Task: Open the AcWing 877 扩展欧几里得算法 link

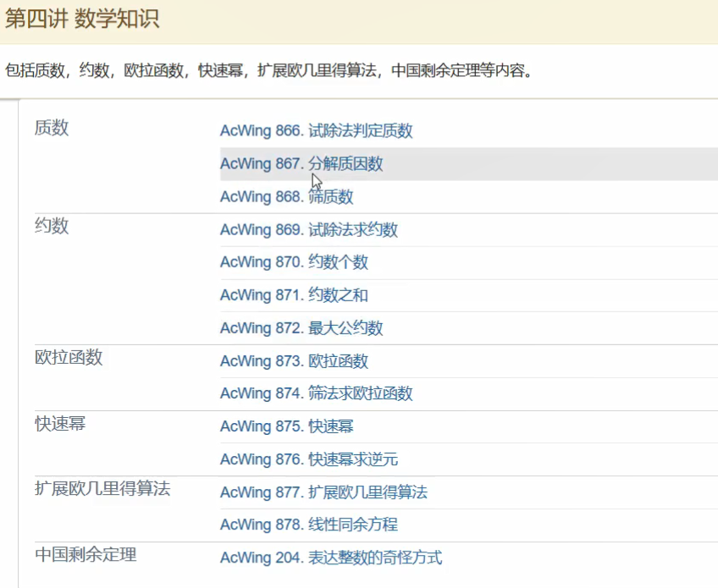Action: [323, 492]
